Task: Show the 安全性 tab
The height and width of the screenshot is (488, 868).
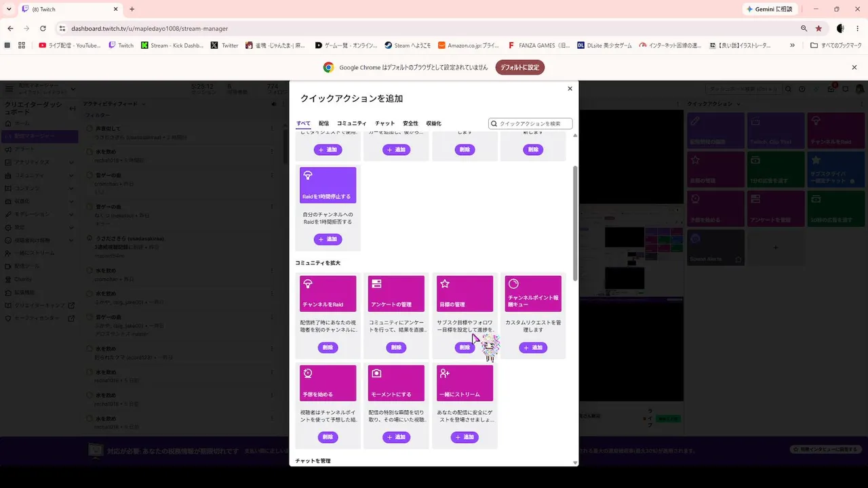Action: pyautogui.click(x=410, y=123)
